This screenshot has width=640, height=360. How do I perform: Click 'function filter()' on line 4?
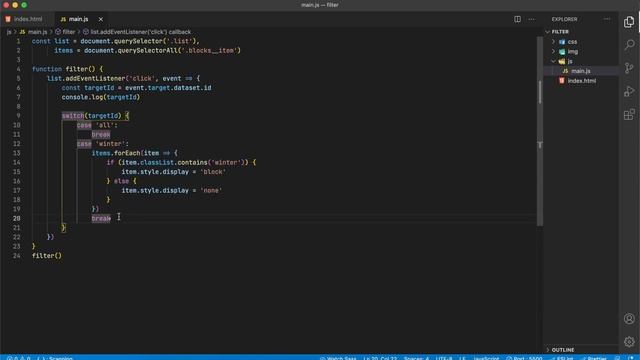[65, 69]
